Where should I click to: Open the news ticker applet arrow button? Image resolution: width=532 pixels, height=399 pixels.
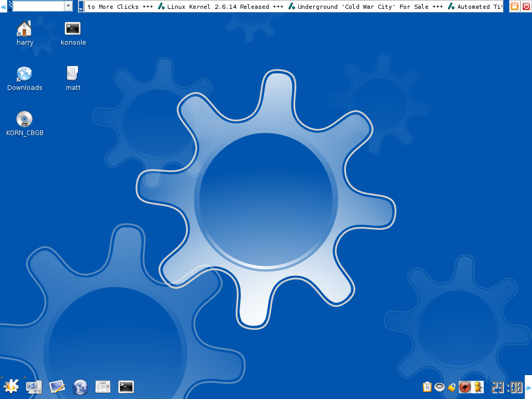(81, 6)
